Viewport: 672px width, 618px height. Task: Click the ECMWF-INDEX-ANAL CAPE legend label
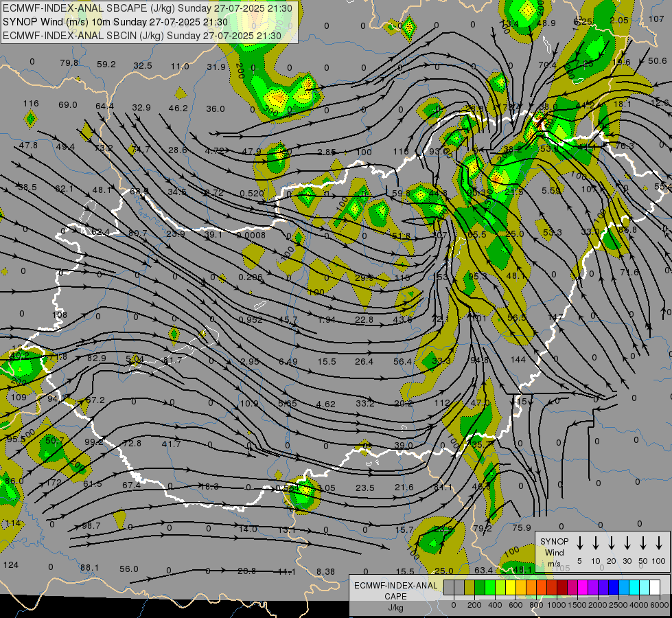pyautogui.click(x=395, y=591)
